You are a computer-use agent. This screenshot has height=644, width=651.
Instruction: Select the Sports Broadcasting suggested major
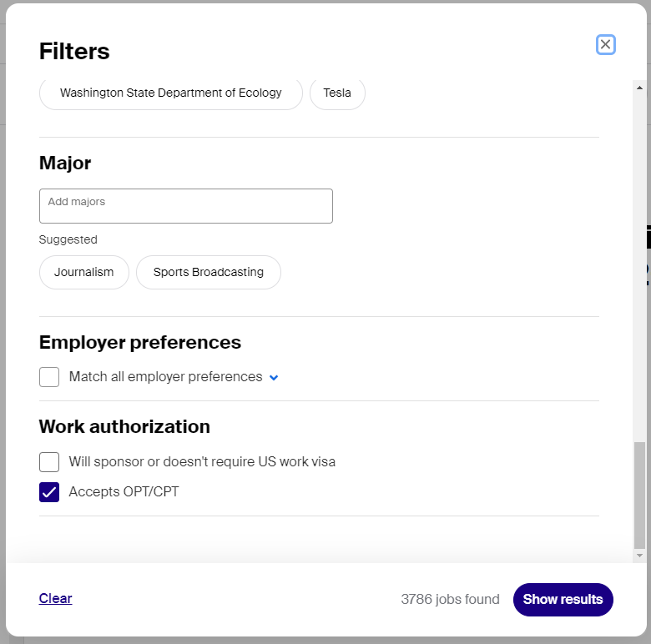(209, 272)
